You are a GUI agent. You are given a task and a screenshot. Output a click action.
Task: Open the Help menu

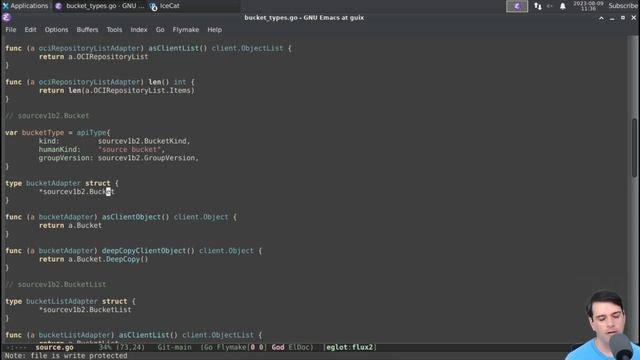[x=214, y=30]
